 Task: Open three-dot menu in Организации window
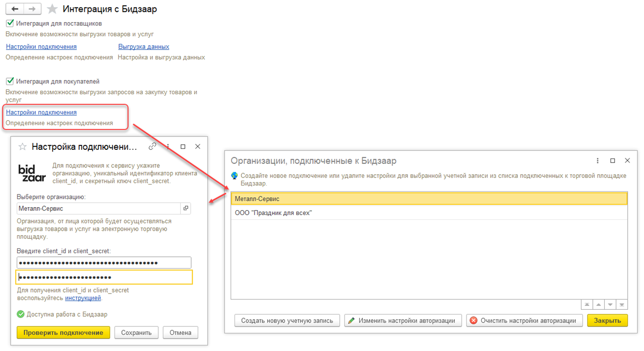[x=598, y=161]
